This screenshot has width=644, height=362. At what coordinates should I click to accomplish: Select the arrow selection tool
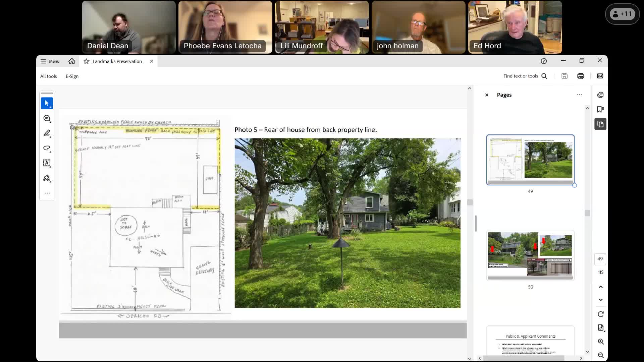pos(47,103)
